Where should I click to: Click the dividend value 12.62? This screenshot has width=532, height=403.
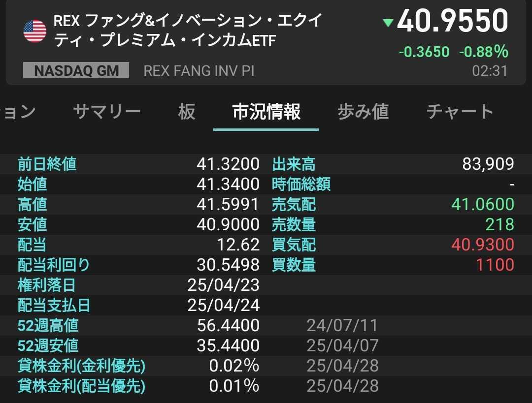coord(238,245)
